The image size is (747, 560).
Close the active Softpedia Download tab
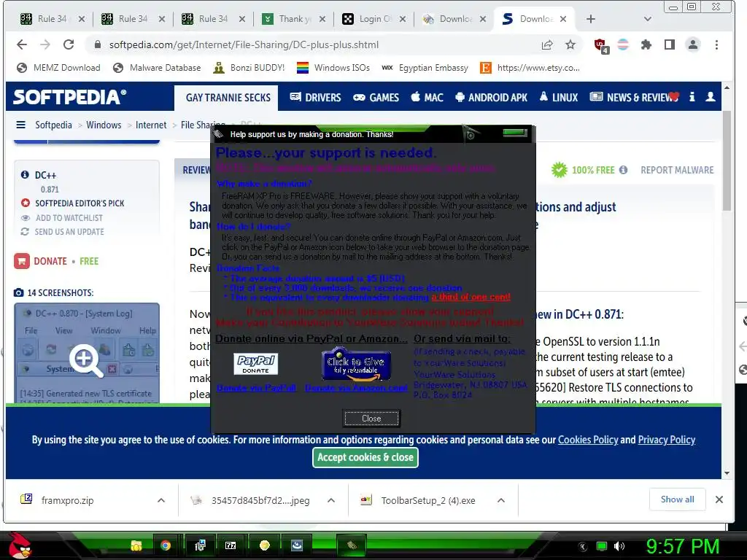pyautogui.click(x=563, y=19)
